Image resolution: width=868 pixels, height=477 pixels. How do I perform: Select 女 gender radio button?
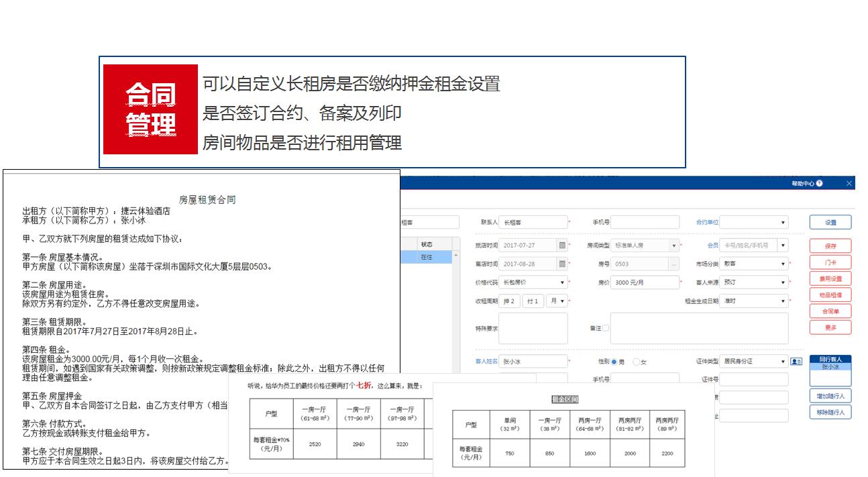click(x=636, y=362)
